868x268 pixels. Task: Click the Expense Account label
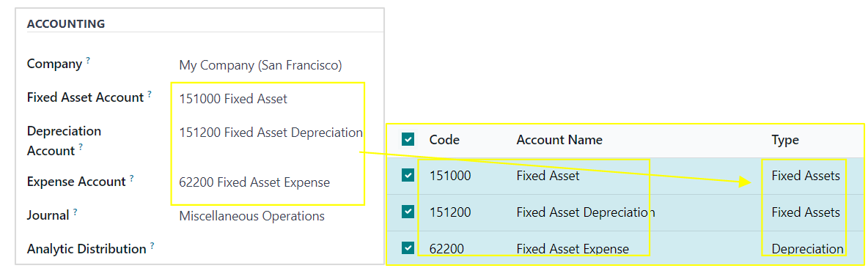[x=76, y=182]
